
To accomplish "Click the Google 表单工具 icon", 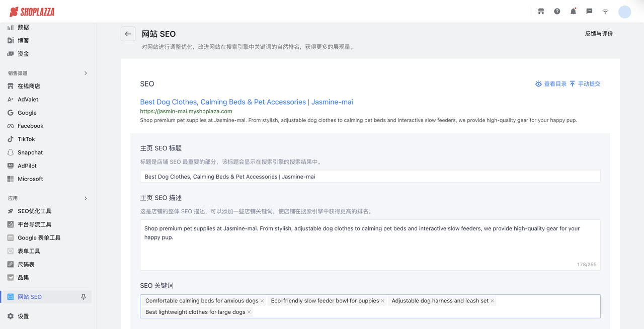I will (x=11, y=238).
